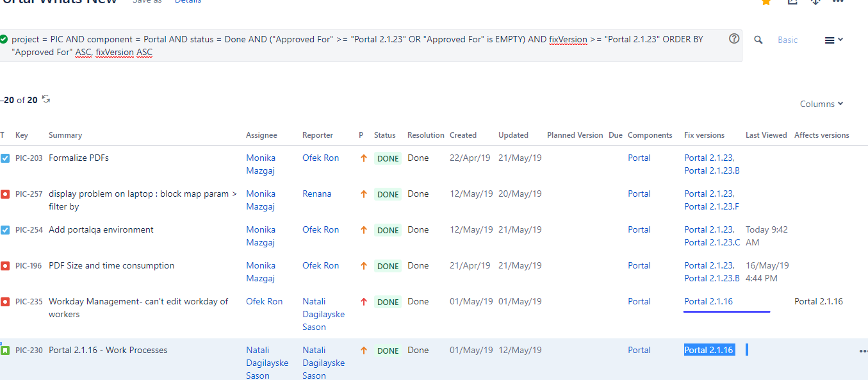Open Portal 2.1.23.C fix version link
Screen dimensions: 868x380
712,242
